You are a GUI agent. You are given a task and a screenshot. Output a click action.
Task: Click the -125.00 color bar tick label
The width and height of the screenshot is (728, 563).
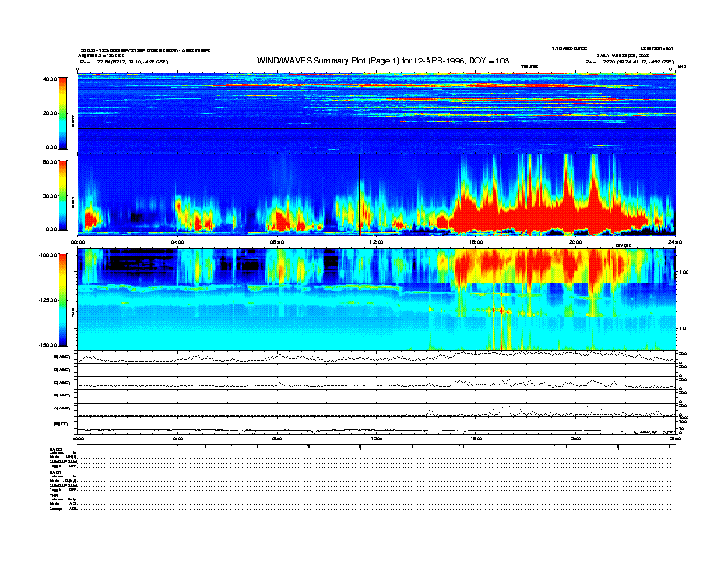coord(48,300)
